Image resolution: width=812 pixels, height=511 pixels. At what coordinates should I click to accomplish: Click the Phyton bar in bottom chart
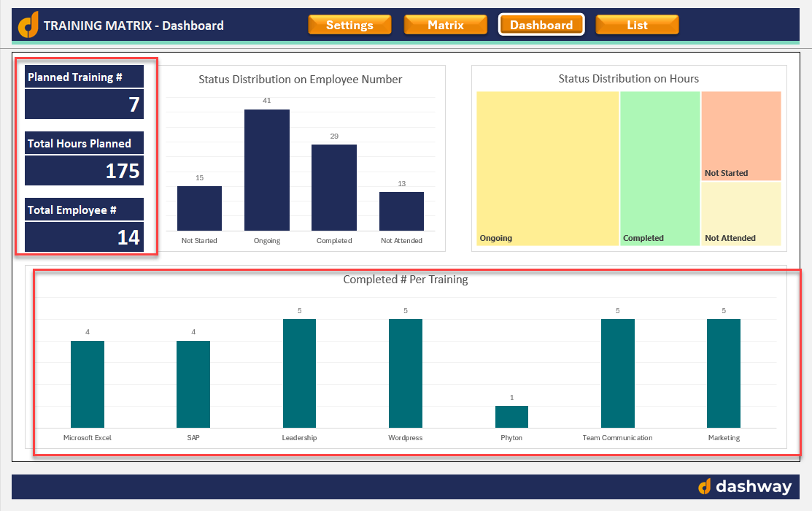coord(511,417)
